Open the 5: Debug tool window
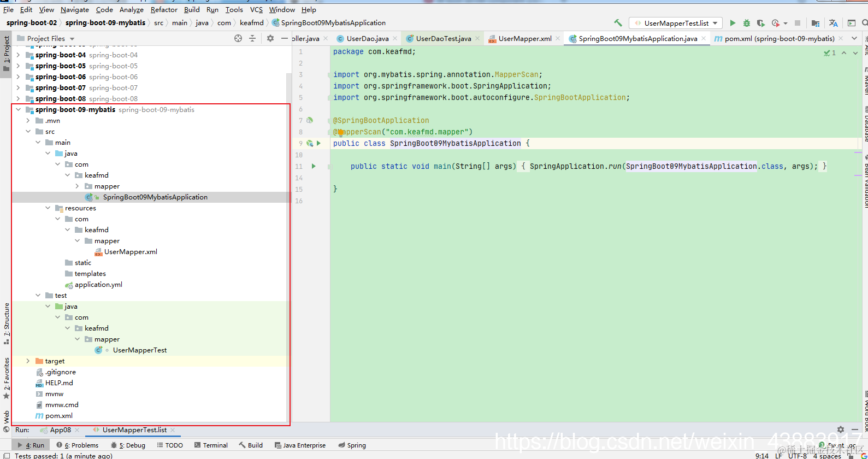 click(x=128, y=445)
